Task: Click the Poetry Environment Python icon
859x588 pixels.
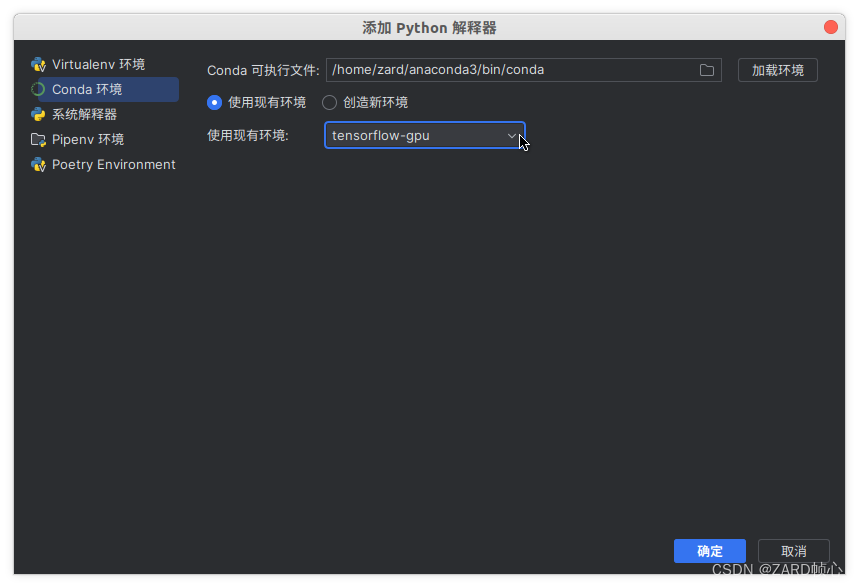Action: coord(38,165)
